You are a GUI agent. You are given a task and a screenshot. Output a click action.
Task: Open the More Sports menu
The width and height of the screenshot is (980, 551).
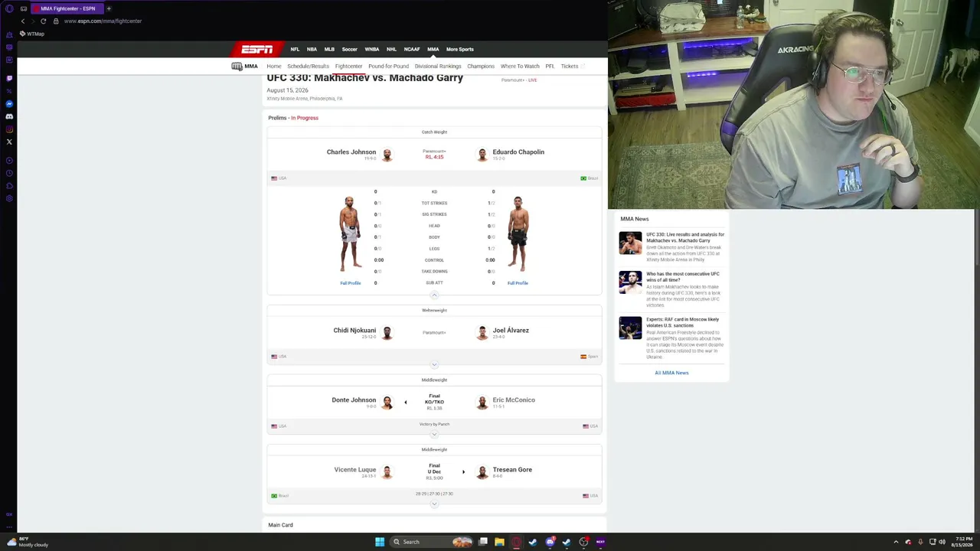click(x=460, y=49)
